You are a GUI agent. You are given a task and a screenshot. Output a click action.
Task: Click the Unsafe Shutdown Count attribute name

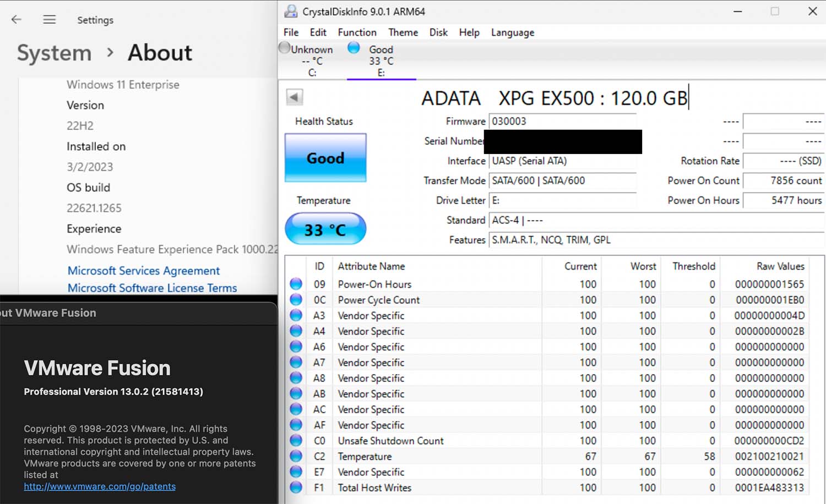pos(390,441)
